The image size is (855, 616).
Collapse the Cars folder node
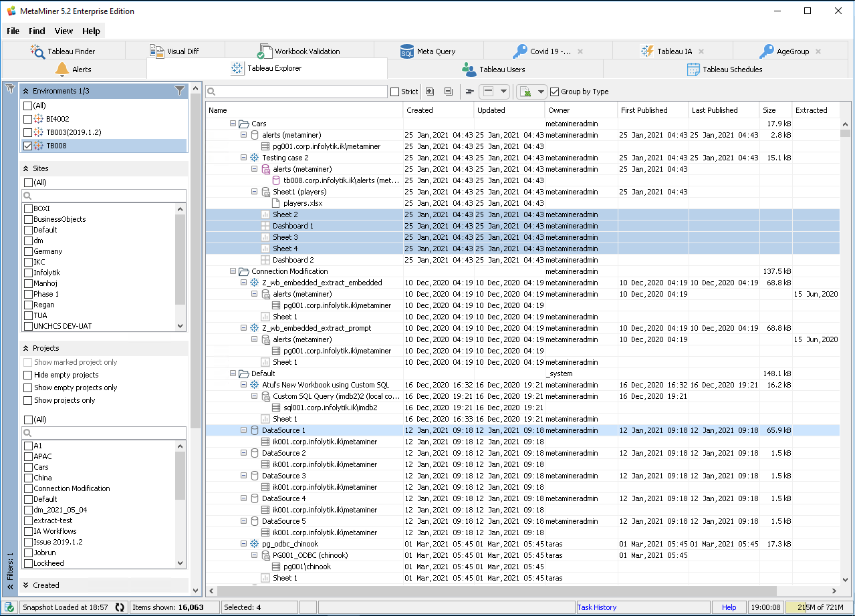coord(233,124)
